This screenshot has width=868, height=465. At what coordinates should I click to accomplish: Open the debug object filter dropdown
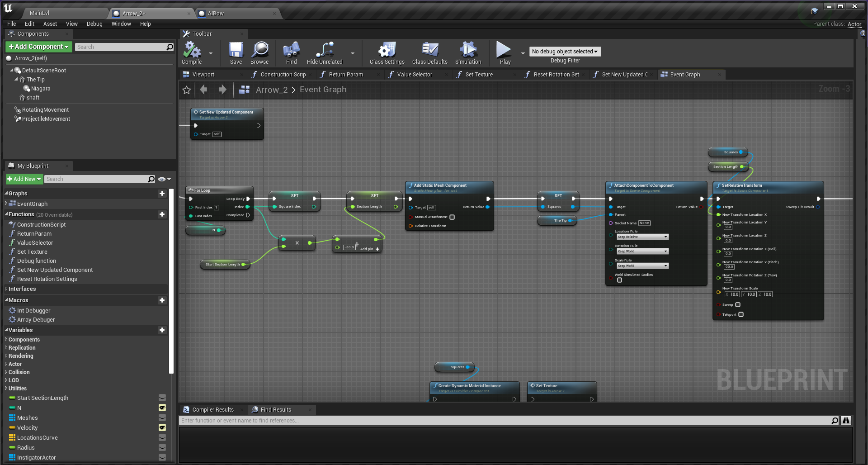click(565, 52)
